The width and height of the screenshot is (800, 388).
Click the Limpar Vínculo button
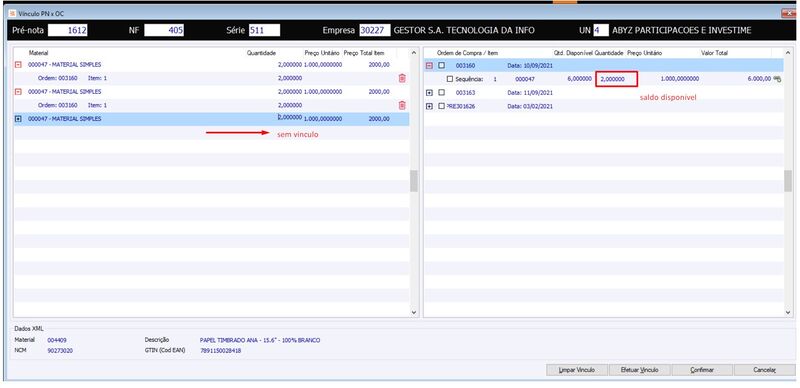(x=577, y=370)
